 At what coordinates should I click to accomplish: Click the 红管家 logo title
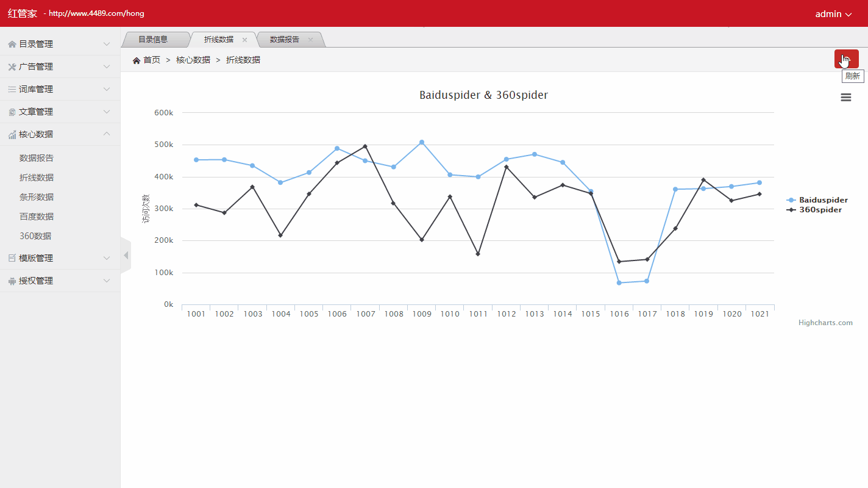(23, 14)
